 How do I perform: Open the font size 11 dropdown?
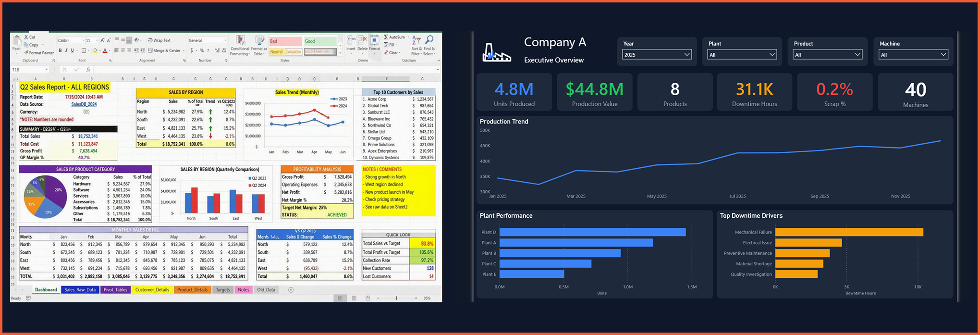97,40
